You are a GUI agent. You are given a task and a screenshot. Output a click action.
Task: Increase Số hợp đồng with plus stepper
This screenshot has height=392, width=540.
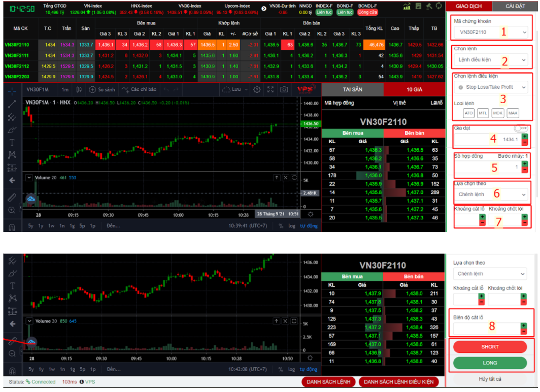click(524, 164)
